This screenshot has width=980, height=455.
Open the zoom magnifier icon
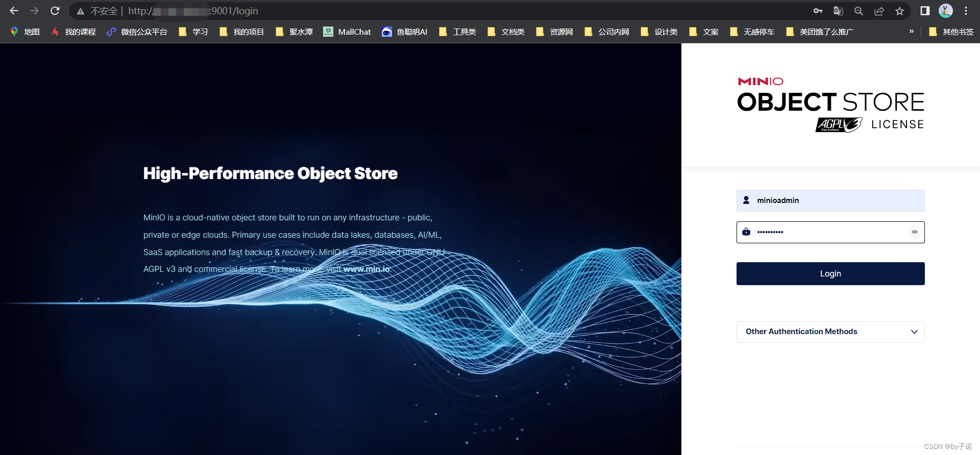click(x=859, y=11)
